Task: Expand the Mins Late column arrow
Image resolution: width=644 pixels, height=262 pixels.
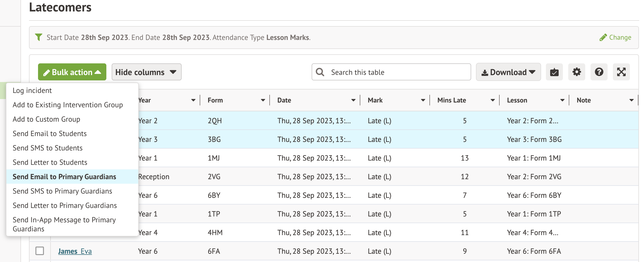Action: click(492, 100)
